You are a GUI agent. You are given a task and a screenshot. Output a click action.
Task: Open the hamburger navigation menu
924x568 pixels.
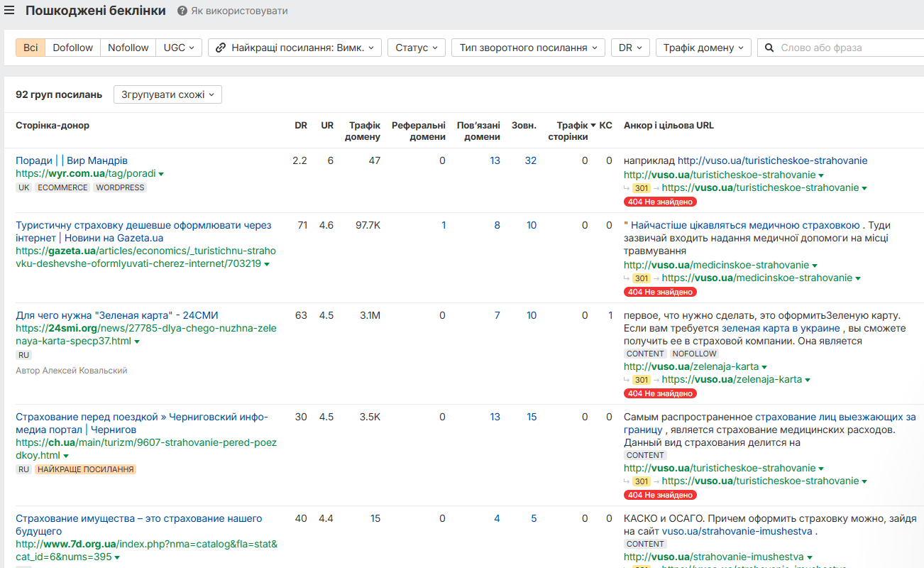9,11
